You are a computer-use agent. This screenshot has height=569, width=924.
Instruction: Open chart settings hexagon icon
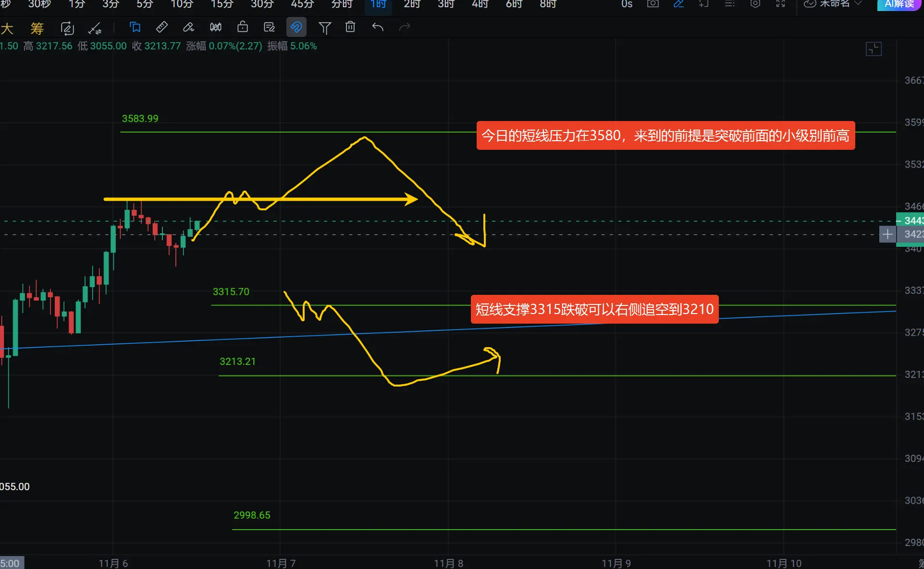click(x=755, y=4)
